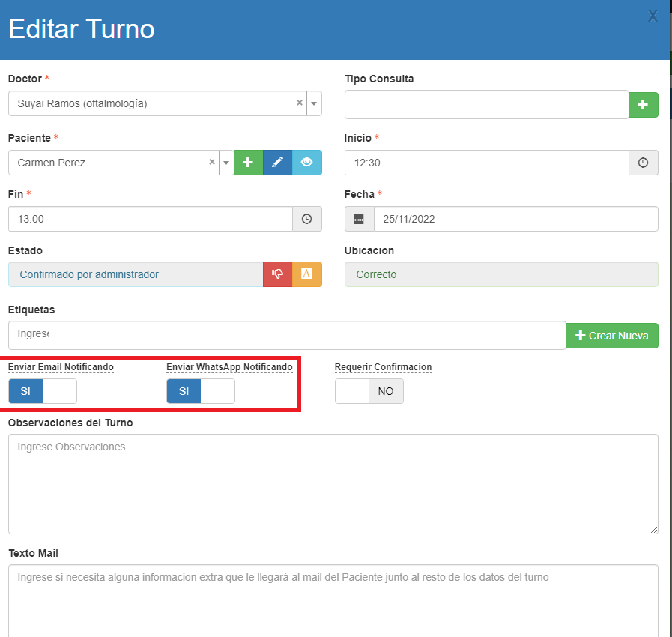Viewport: 672px width, 637px height.
Task: Clear Suyai Ramos doctor selection
Action: click(300, 103)
